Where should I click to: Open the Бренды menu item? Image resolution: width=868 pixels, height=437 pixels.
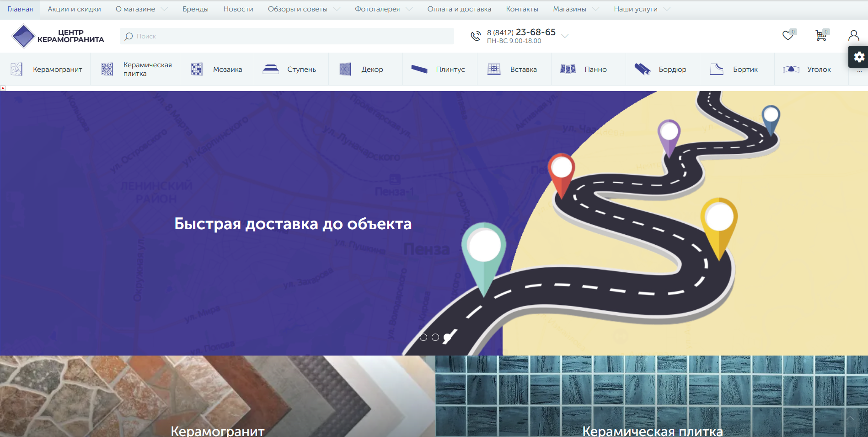[195, 9]
